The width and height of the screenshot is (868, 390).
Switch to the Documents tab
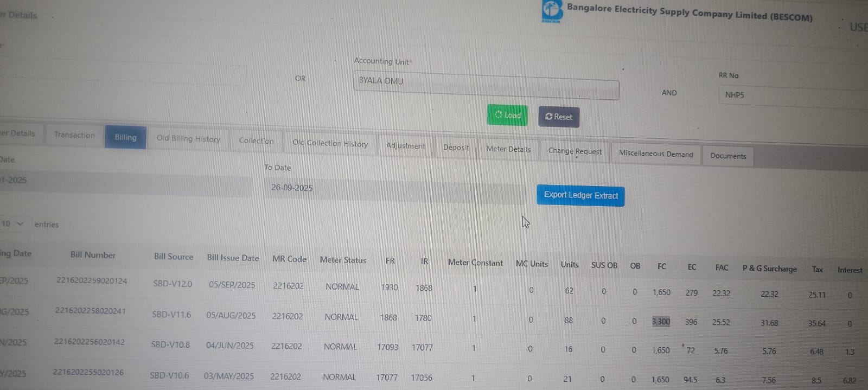tap(728, 156)
